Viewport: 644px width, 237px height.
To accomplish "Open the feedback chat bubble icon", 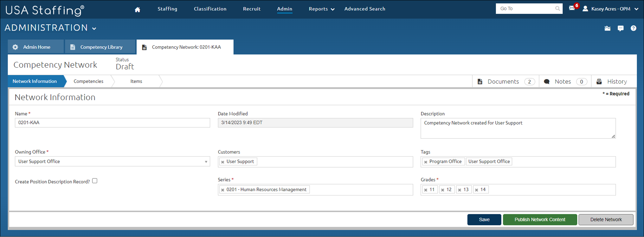I will (621, 28).
